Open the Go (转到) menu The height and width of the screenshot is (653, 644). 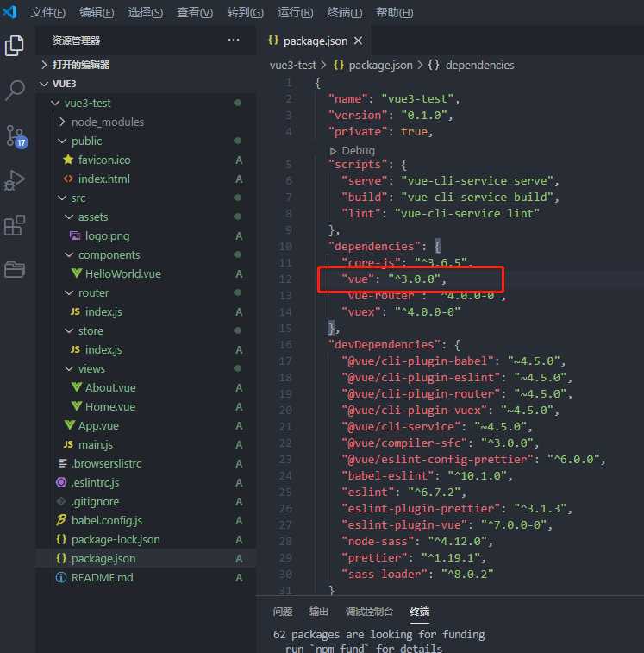pos(245,12)
